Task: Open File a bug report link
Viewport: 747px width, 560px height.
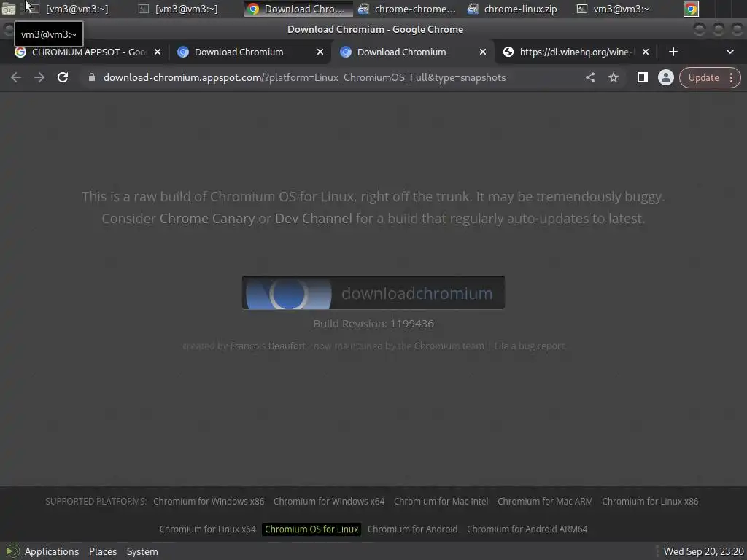Action: pyautogui.click(x=530, y=346)
